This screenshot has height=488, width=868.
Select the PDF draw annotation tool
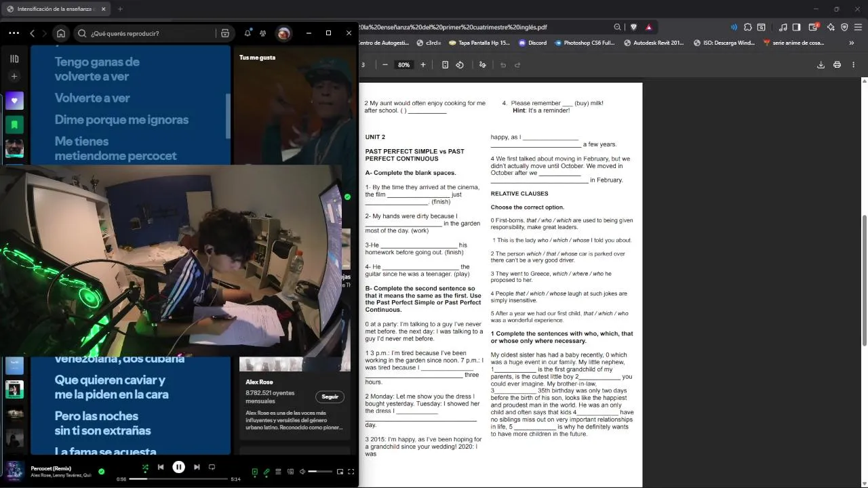pyautogui.click(x=482, y=65)
